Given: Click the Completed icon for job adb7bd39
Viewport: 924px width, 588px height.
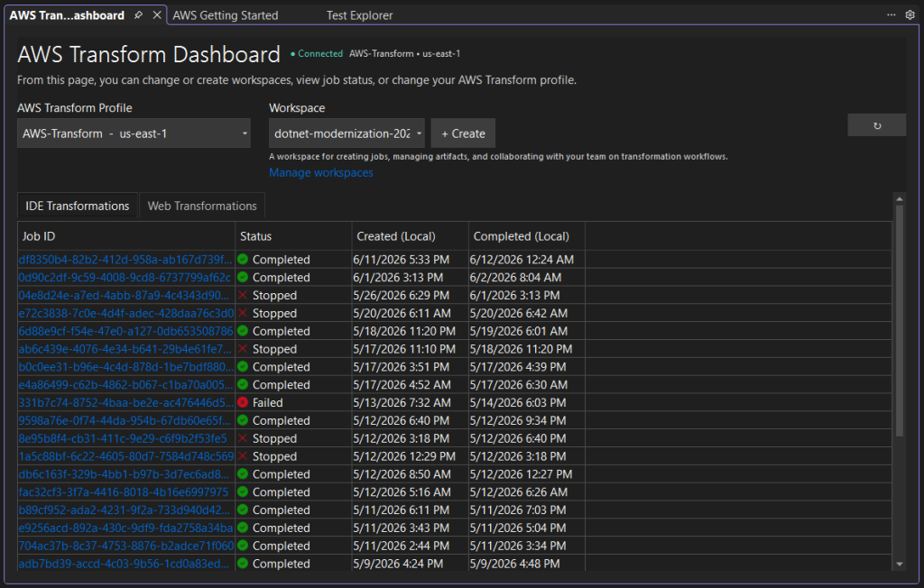Looking at the screenshot, I should coord(243,564).
